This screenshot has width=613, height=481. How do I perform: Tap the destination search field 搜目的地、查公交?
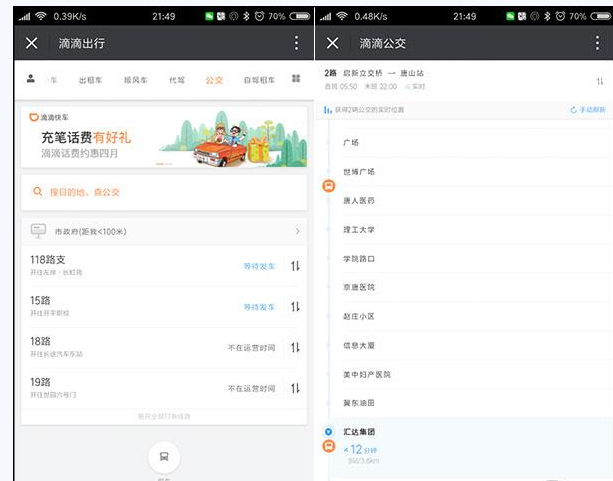164,192
